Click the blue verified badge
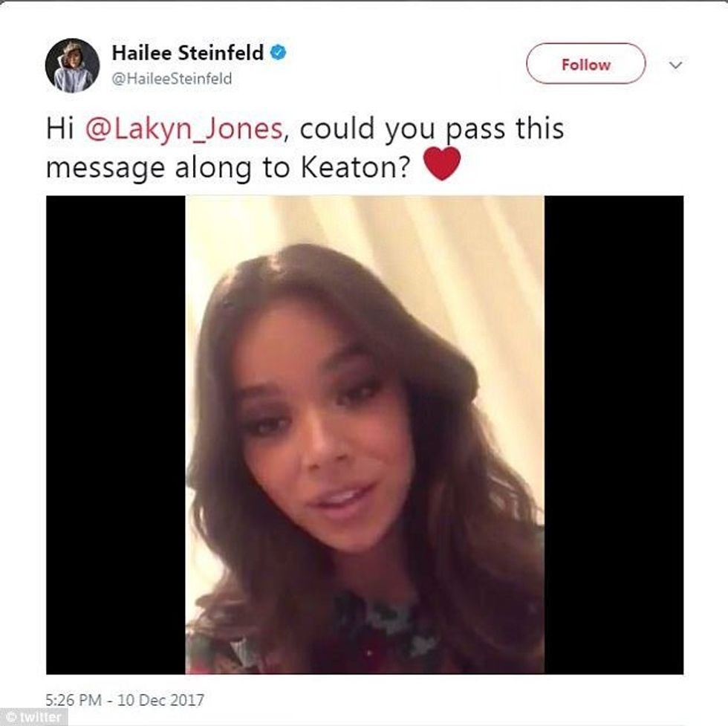This screenshot has width=728, height=726. point(278,52)
